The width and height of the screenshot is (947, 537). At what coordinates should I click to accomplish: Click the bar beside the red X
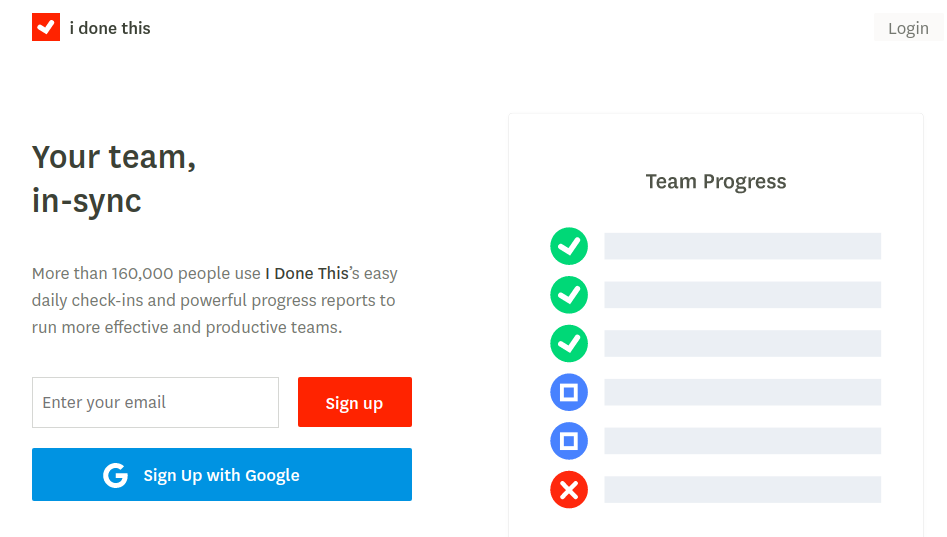click(x=742, y=489)
